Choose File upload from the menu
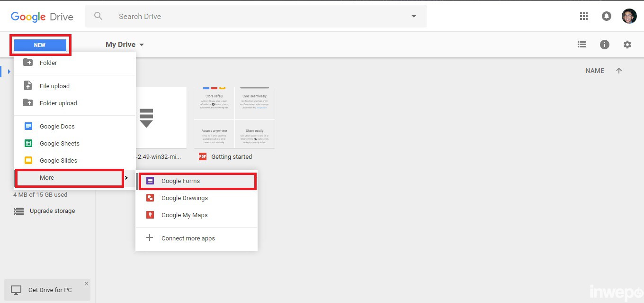This screenshot has width=644, height=303. [x=75, y=86]
